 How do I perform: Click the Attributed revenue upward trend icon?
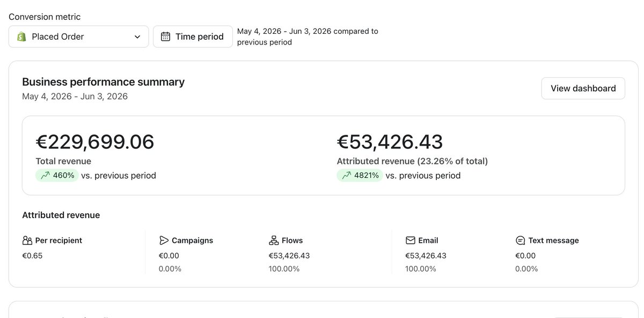coord(346,175)
